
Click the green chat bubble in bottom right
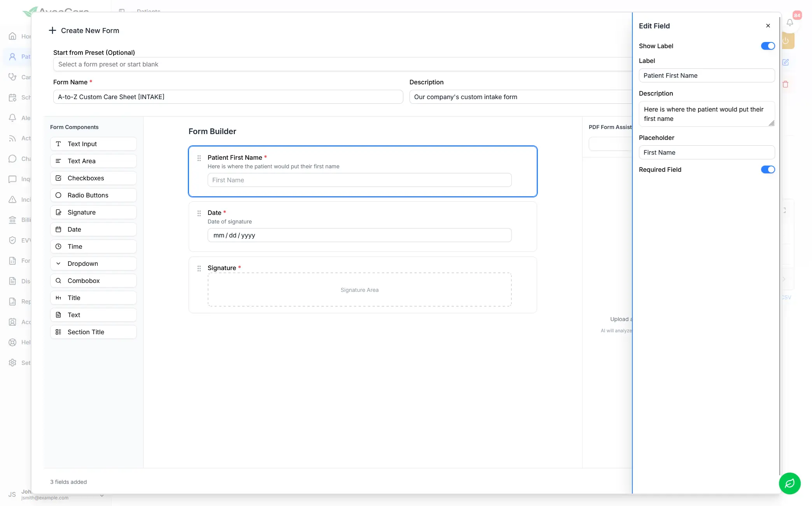790,483
